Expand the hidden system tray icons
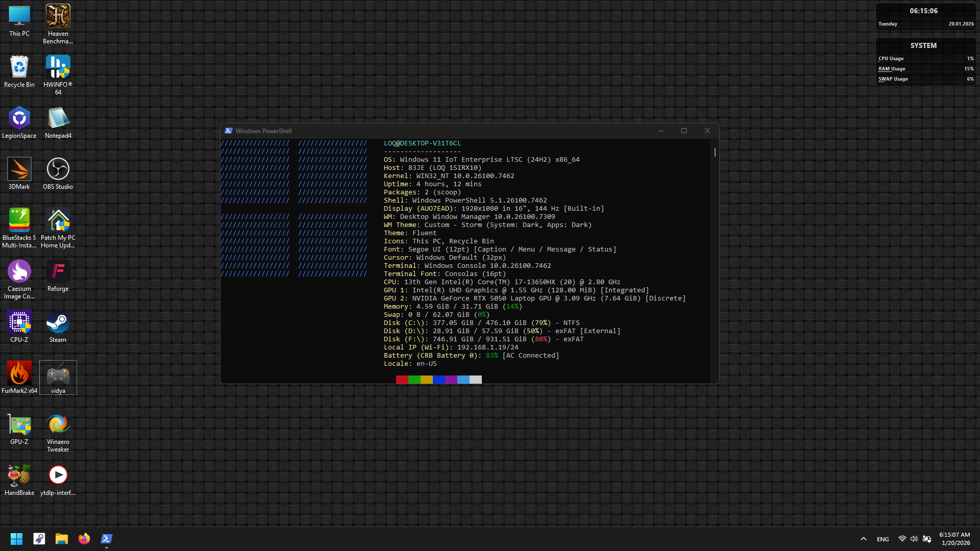The height and width of the screenshot is (551, 980). [x=864, y=539]
